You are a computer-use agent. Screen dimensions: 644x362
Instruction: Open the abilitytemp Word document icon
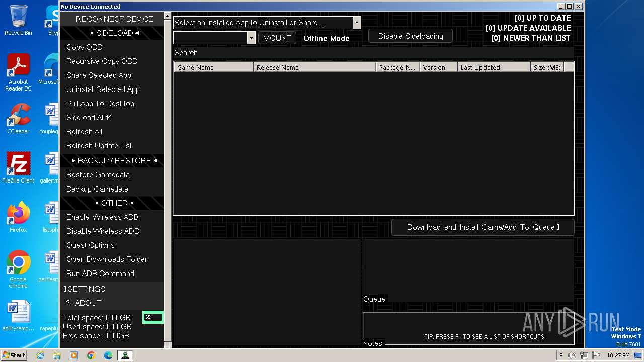tap(18, 316)
